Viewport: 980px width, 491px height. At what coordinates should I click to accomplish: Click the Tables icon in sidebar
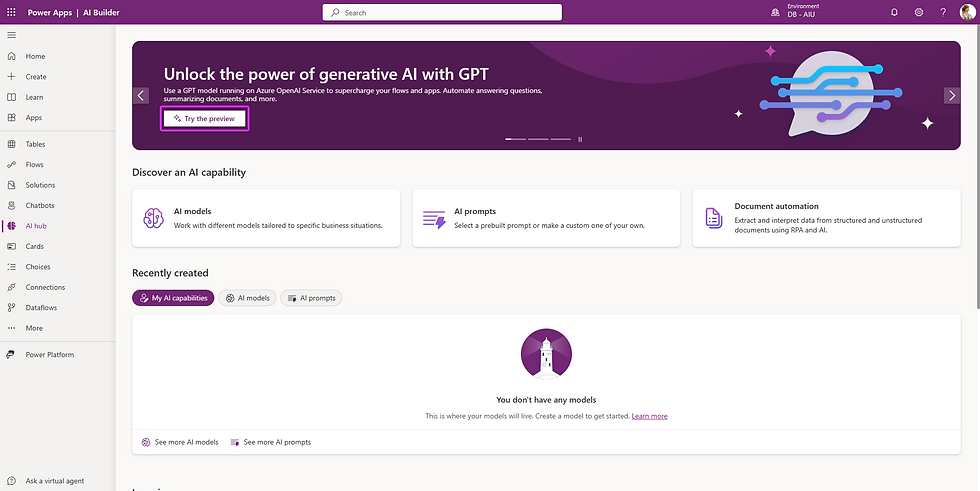pyautogui.click(x=11, y=144)
